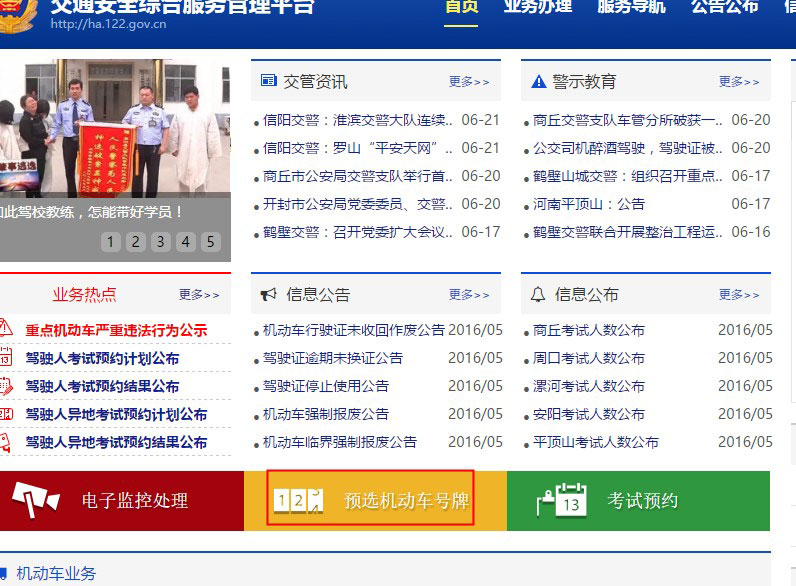The width and height of the screenshot is (796, 586).
Task: Open 机动车临界强制报废公告
Action: [x=340, y=442]
